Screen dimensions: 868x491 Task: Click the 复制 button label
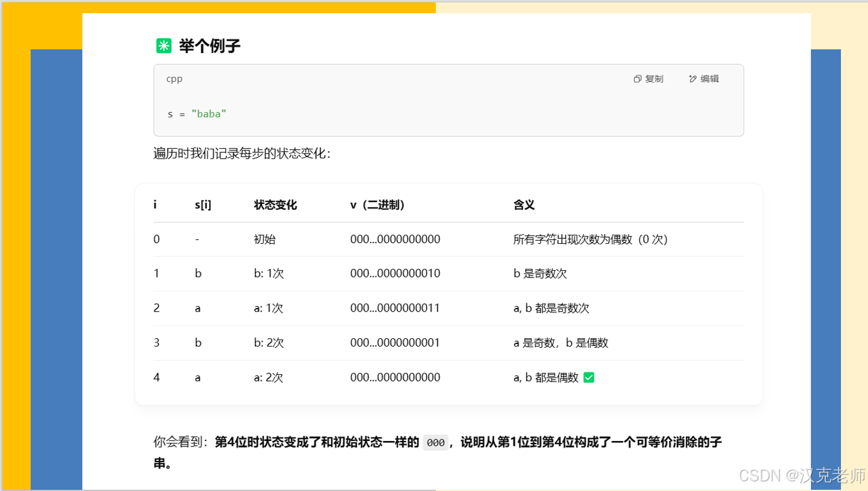point(654,79)
